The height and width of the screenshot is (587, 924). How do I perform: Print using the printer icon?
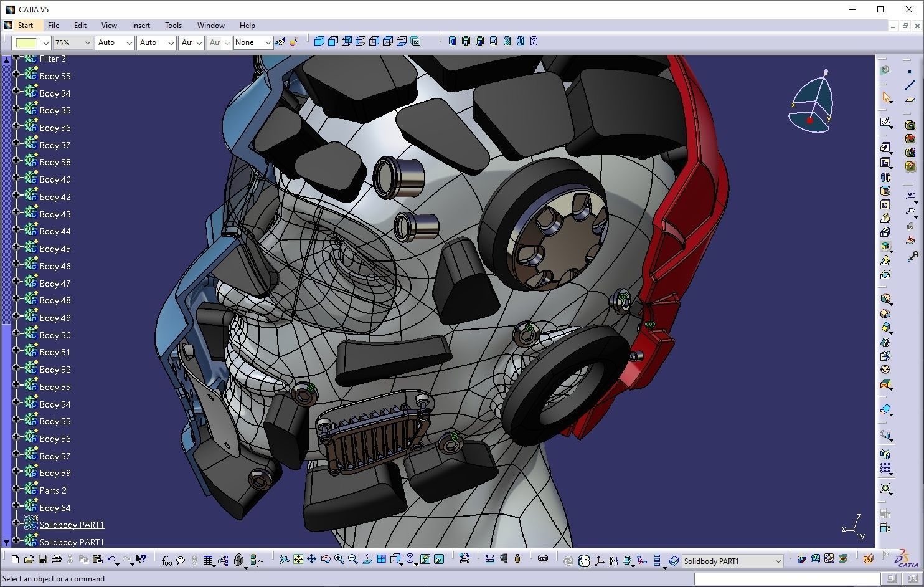[x=56, y=560]
